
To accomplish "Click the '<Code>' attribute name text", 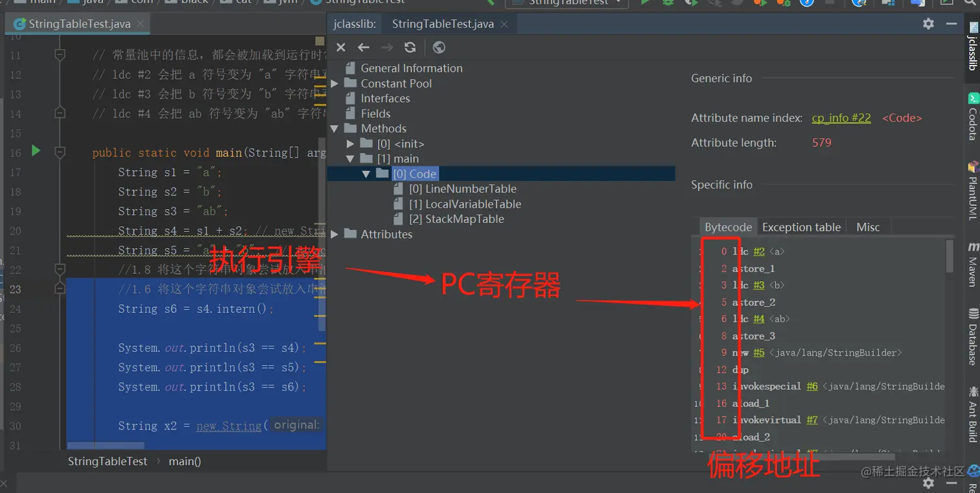I will click(902, 118).
